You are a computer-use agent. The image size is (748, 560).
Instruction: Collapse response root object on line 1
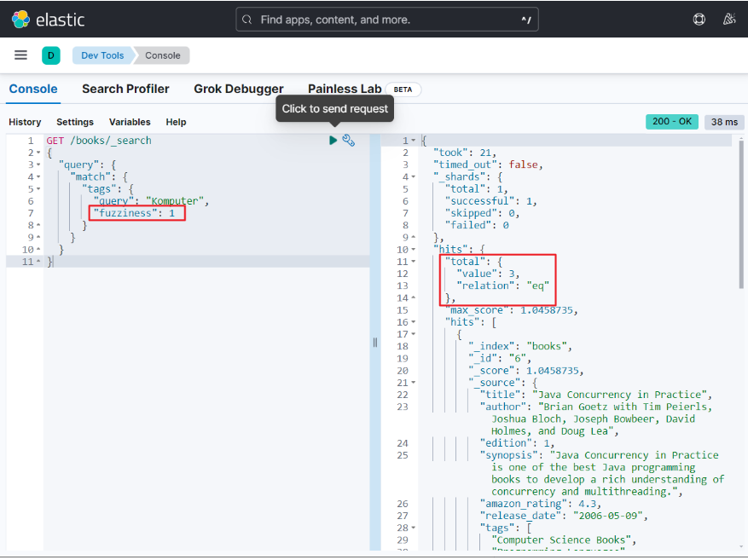414,141
